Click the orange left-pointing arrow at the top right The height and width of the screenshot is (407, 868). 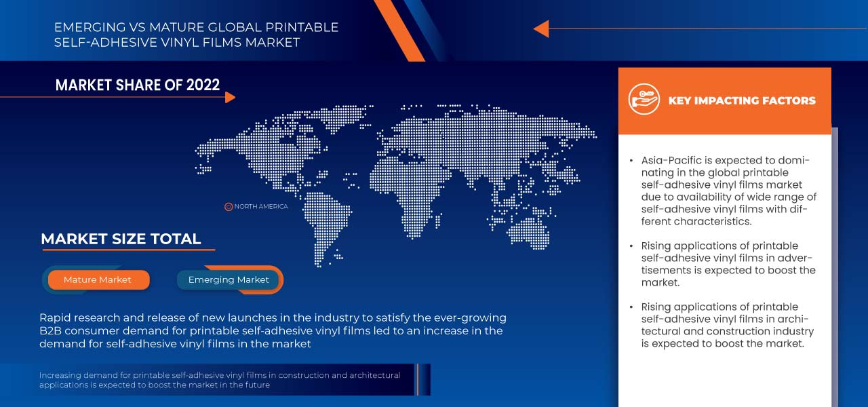click(x=541, y=28)
